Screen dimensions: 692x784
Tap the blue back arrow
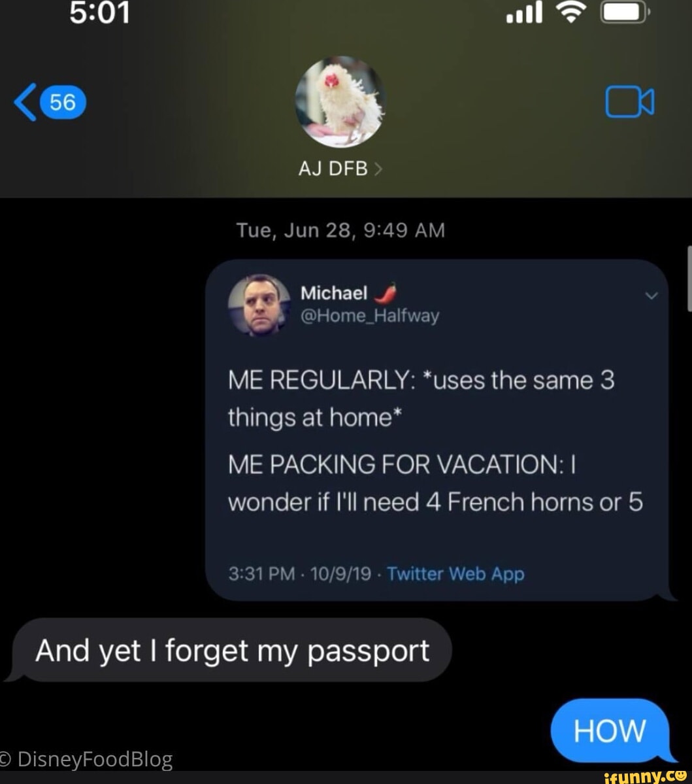[x=25, y=102]
